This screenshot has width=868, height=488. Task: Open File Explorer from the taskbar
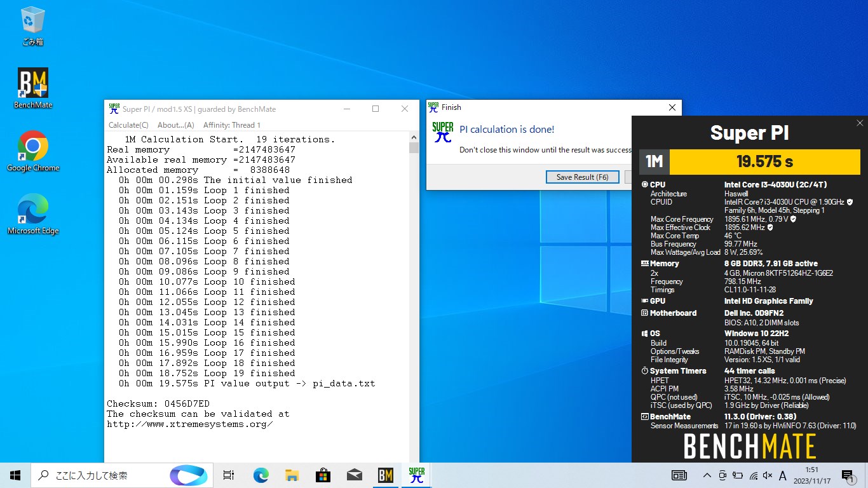pyautogui.click(x=292, y=475)
